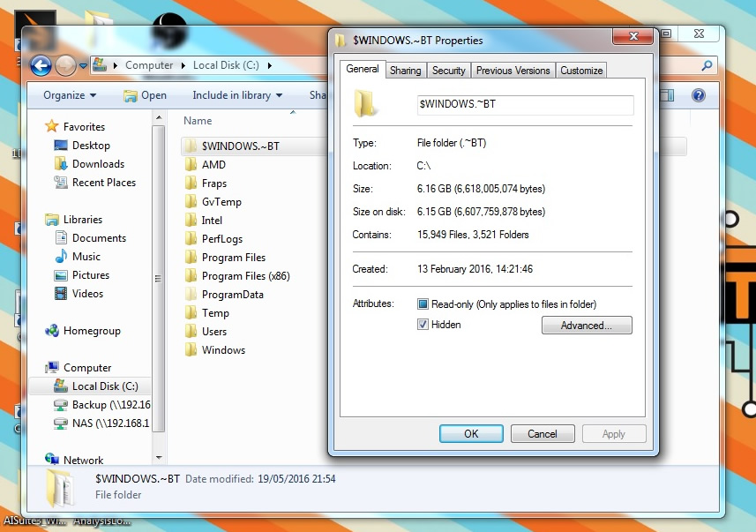
Task: Select the Music library icon
Action: pyautogui.click(x=61, y=257)
